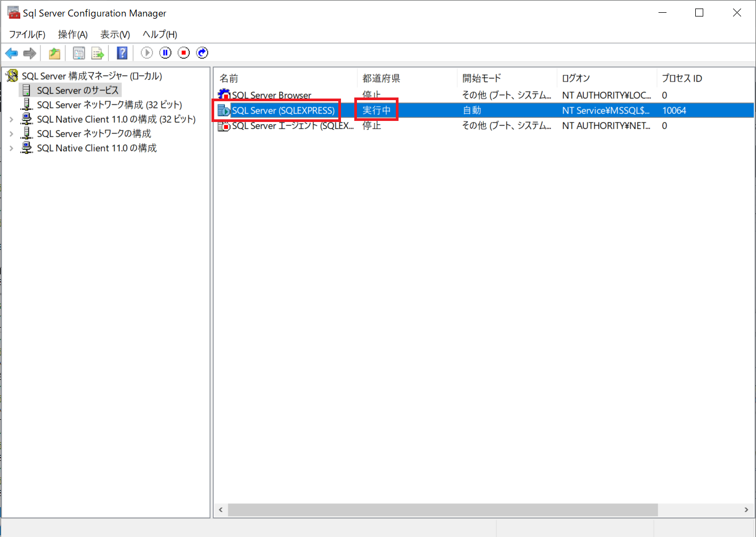Click the Start Service play icon
Screen dimensions: 756x537
(147, 53)
